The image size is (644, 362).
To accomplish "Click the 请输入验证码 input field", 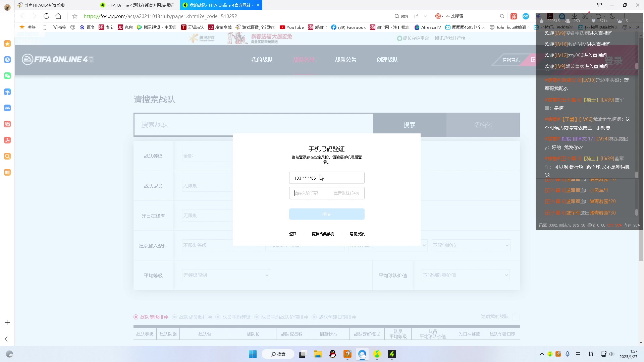I will point(327,193).
